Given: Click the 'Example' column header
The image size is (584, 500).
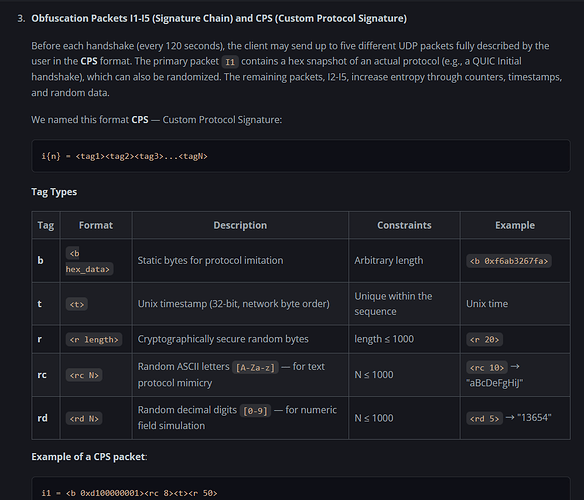Looking at the screenshot, I should (x=515, y=225).
